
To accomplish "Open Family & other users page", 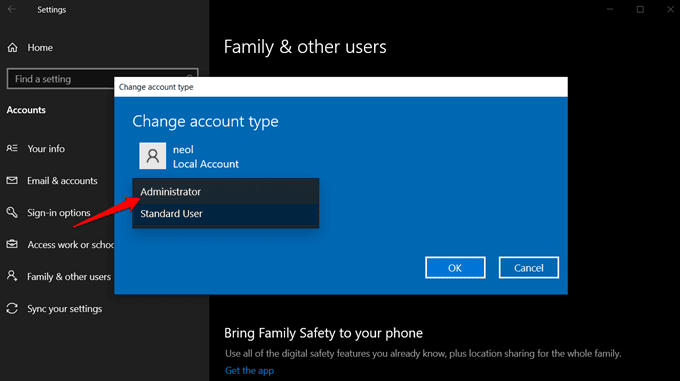I will tap(69, 277).
